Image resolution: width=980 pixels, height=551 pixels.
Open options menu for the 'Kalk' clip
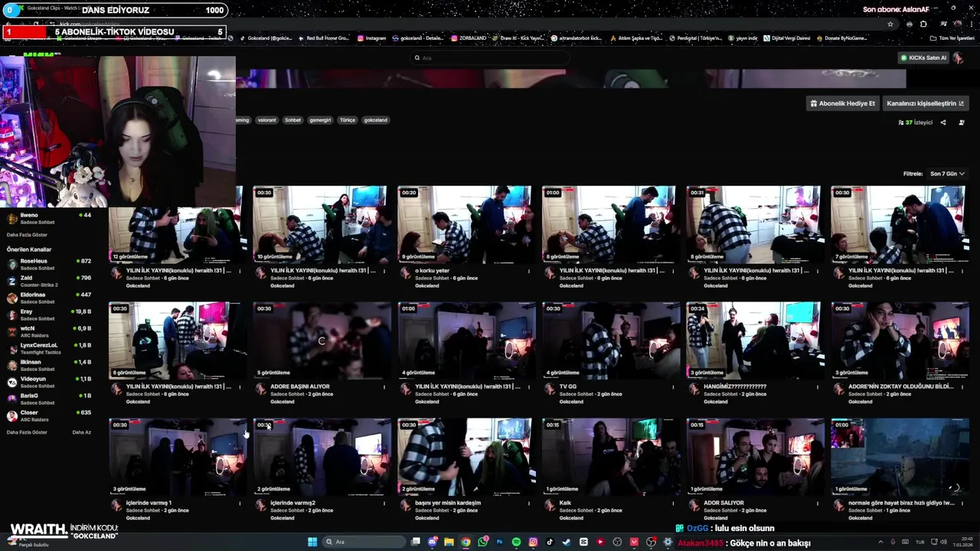click(x=673, y=504)
